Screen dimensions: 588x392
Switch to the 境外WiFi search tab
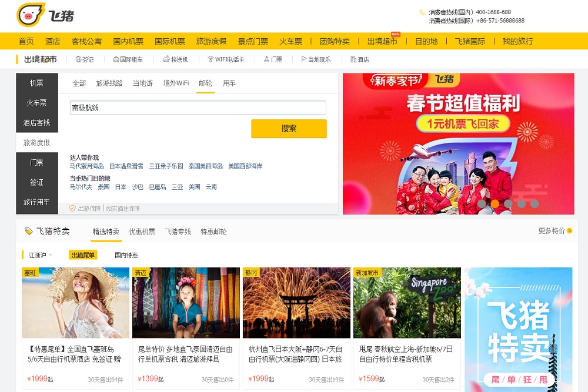click(176, 83)
